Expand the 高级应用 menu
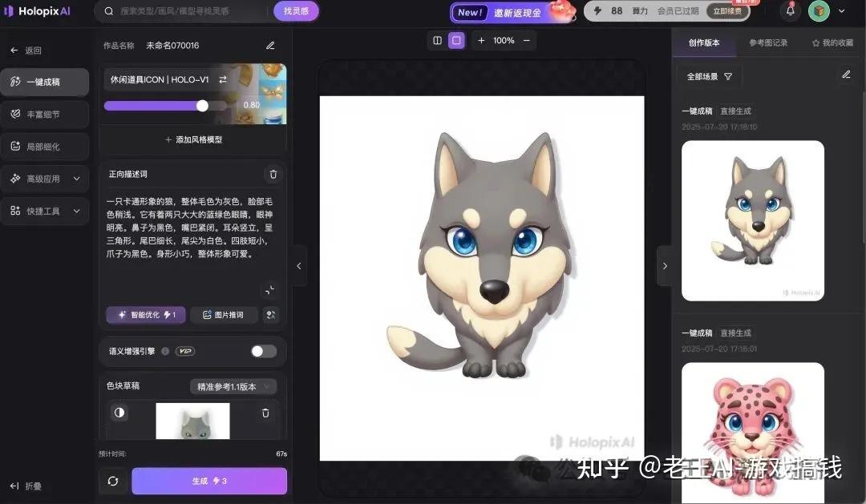Viewport: 866px width, 504px height. pyautogui.click(x=44, y=179)
